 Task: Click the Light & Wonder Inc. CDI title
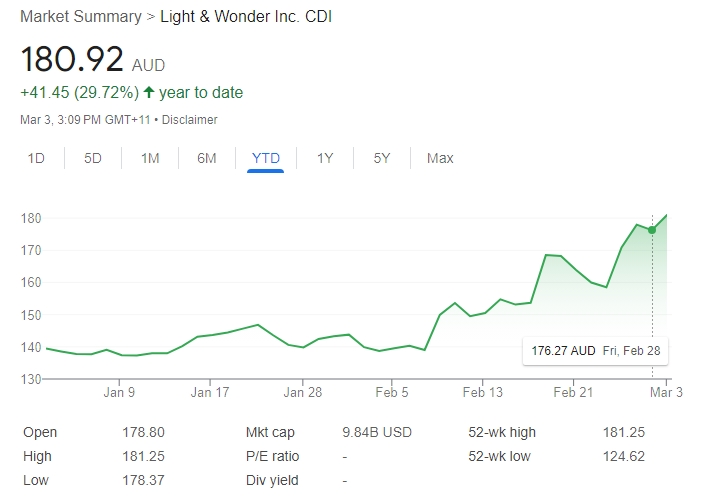247,17
